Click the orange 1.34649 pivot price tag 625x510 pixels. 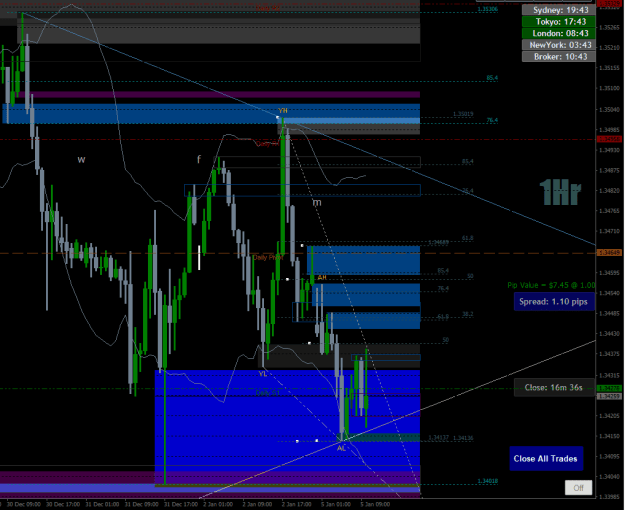tap(609, 253)
